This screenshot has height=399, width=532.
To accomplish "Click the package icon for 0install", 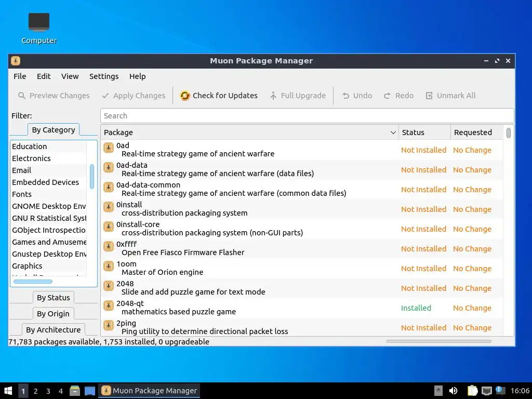I will click(108, 207).
